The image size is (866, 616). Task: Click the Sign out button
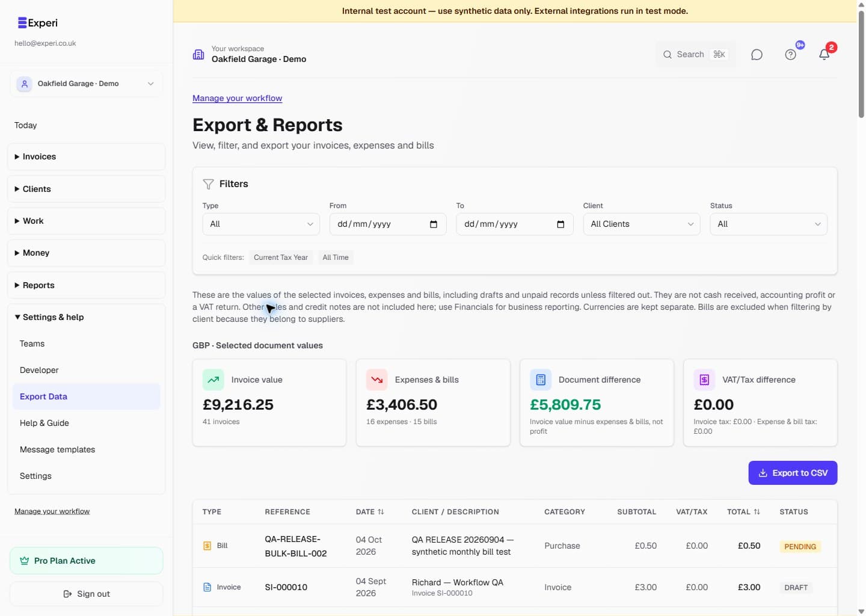click(86, 594)
